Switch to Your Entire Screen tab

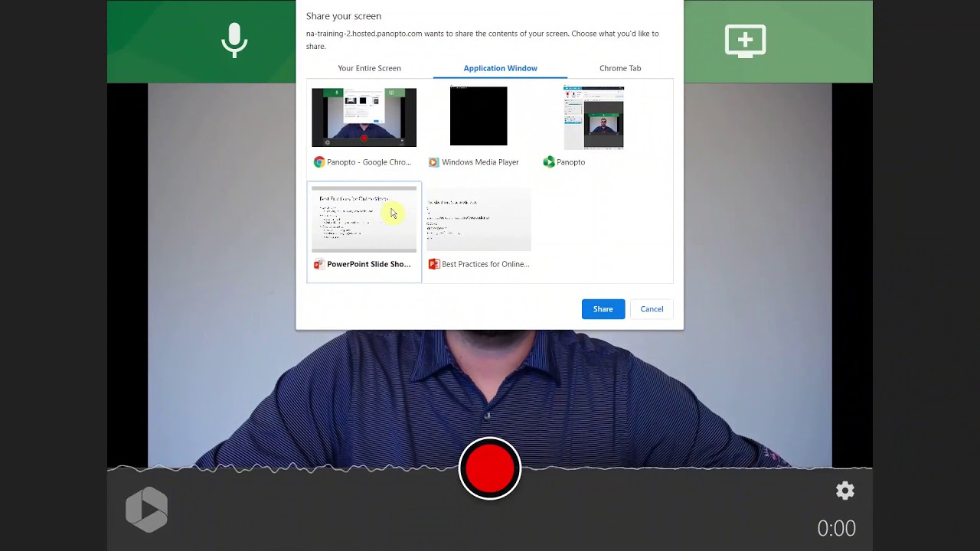click(x=369, y=68)
